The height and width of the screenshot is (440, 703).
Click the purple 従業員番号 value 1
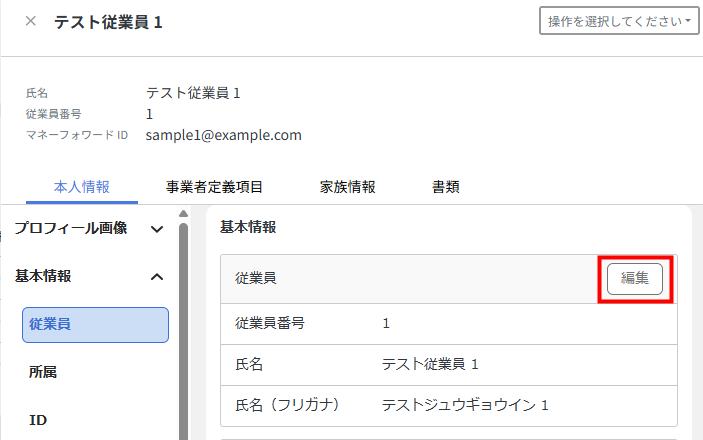point(386,323)
